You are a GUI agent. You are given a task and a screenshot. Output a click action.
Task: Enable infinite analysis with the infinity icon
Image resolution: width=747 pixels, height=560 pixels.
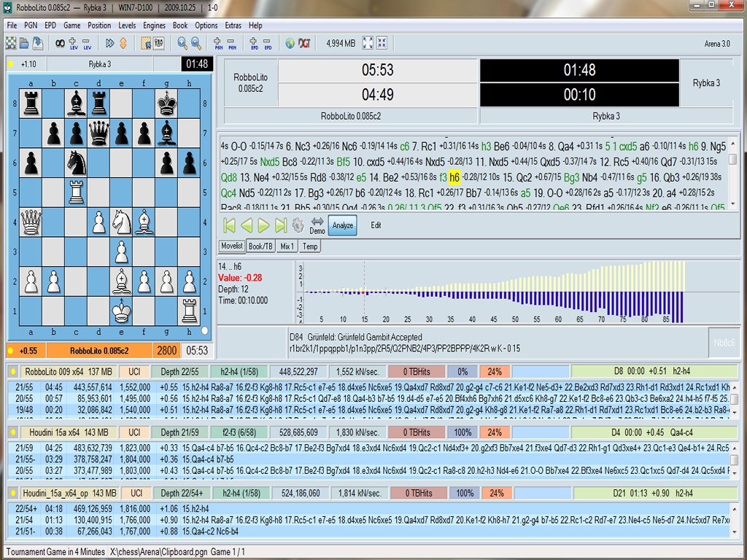pyautogui.click(x=60, y=43)
